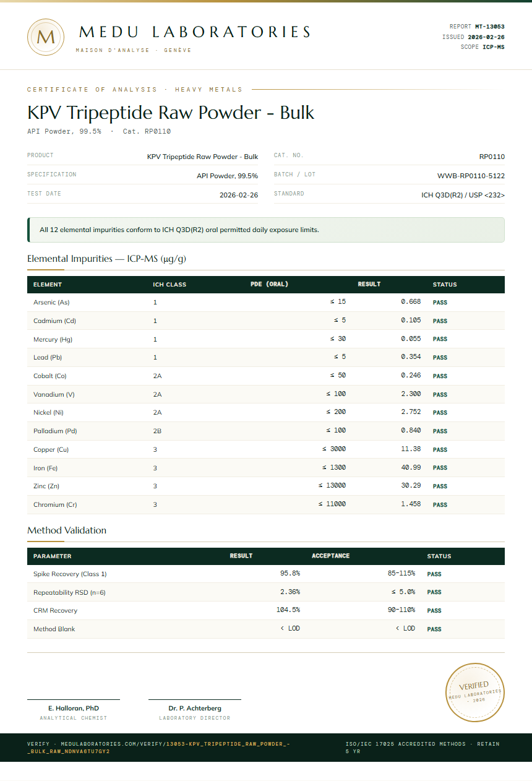Click Repeatability result 2.36%
This screenshot has height=781, width=532.
(x=290, y=592)
